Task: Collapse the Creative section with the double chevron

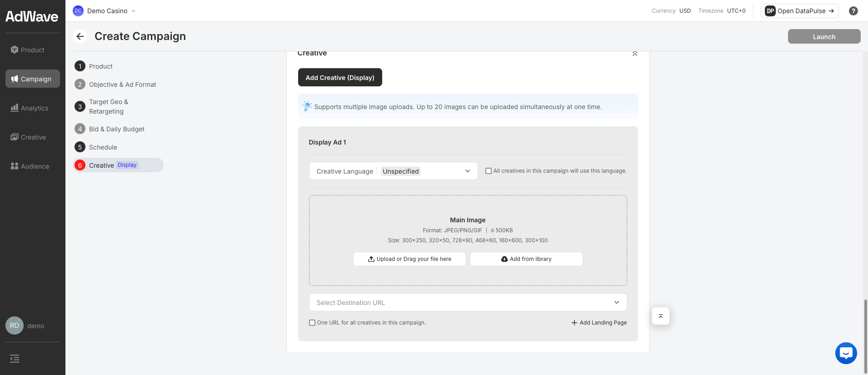Action: [634, 54]
